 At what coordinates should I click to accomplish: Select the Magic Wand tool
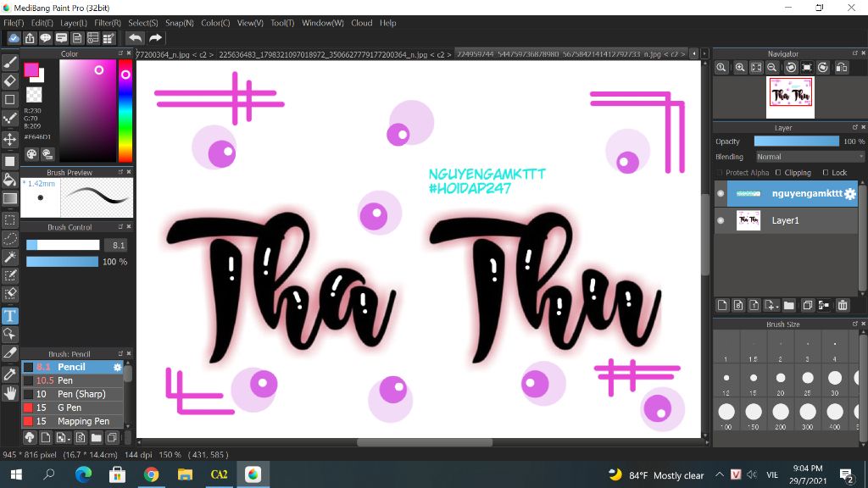[x=10, y=257]
